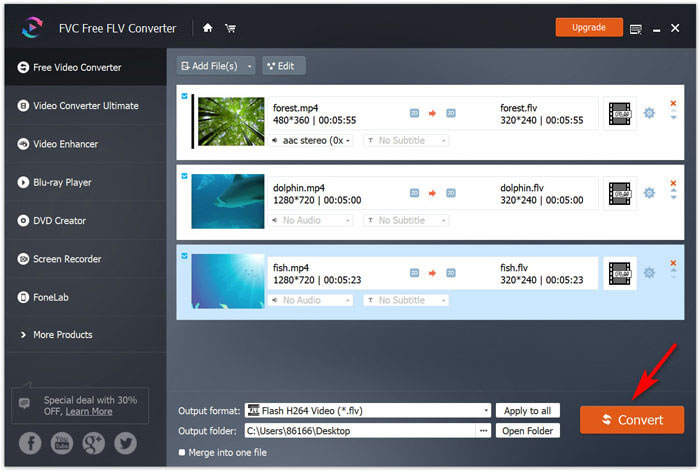Click Apply to all button
This screenshot has height=471, width=700.
click(x=527, y=410)
